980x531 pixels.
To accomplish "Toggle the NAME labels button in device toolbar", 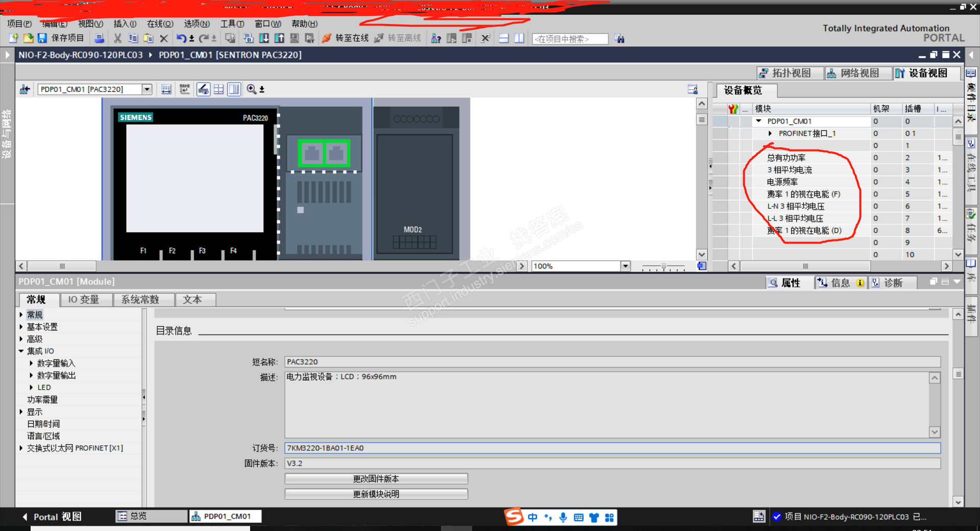I will click(x=185, y=89).
